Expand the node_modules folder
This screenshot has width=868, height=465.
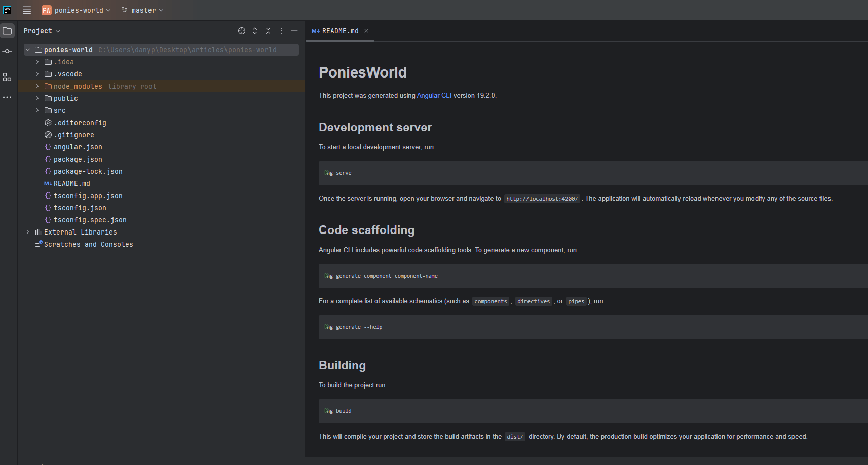(37, 86)
